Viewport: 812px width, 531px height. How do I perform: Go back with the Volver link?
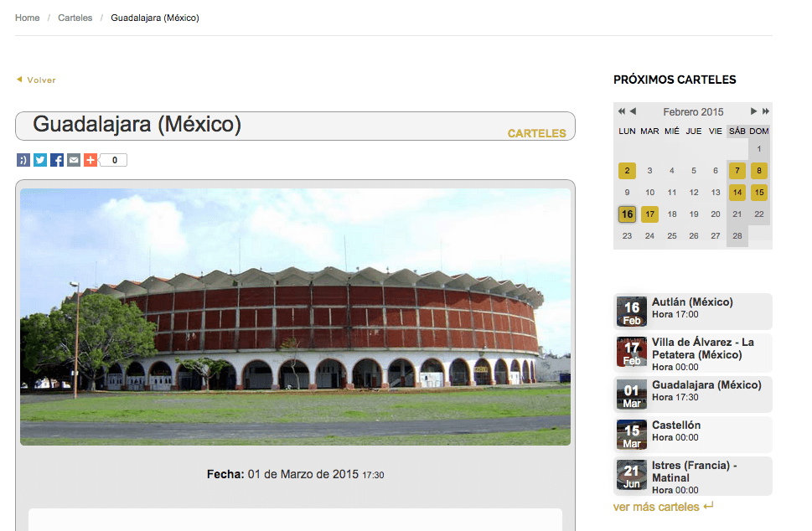pos(36,80)
